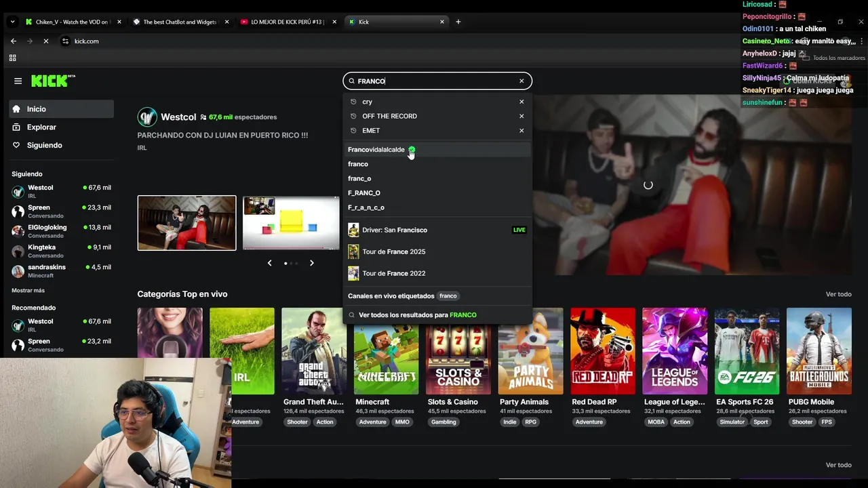Open the Westcol featured channel name

coord(178,117)
